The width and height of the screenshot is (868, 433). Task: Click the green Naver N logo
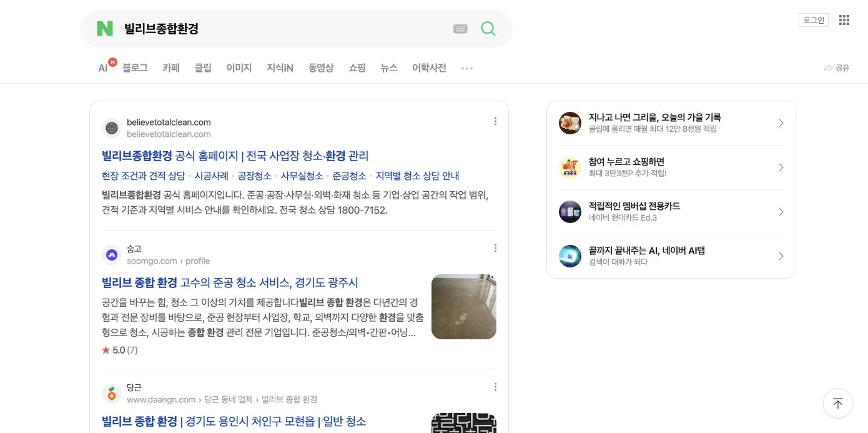click(105, 28)
